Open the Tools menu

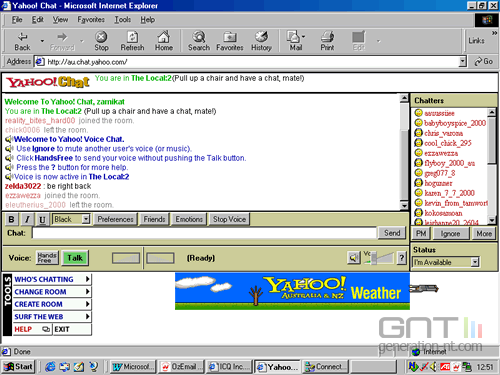click(x=123, y=20)
